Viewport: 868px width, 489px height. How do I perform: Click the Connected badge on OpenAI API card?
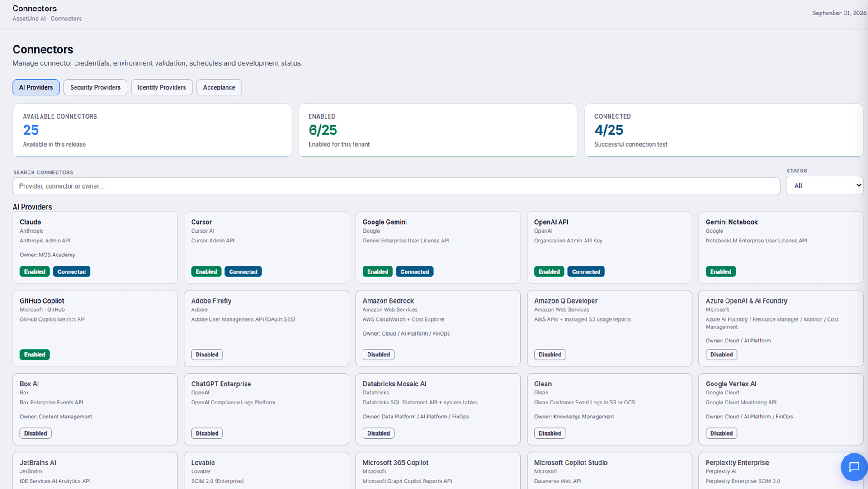586,271
